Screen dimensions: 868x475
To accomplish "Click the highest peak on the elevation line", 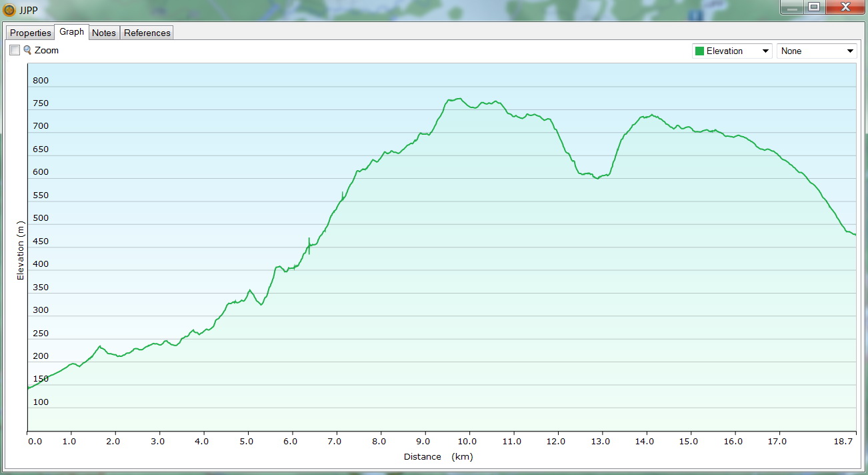I will coord(459,99).
